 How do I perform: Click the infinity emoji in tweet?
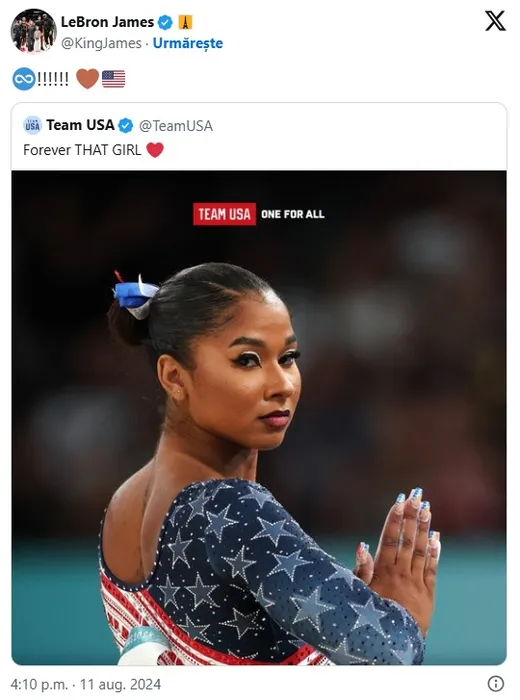coord(23,79)
